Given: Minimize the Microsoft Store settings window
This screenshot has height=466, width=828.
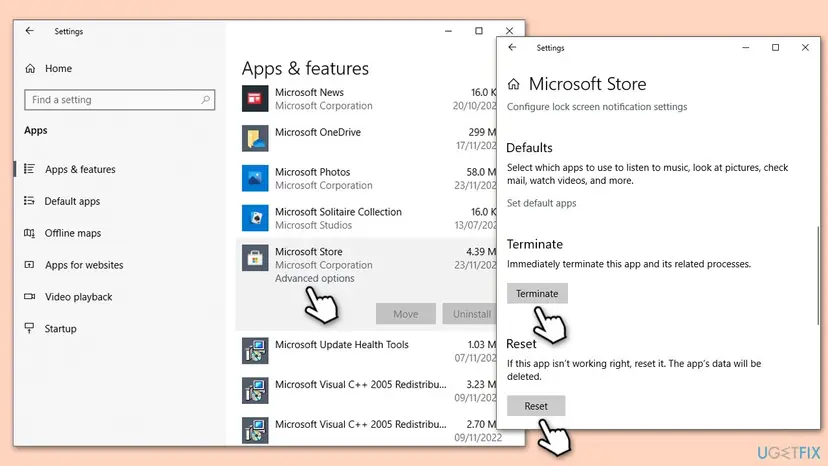Looking at the screenshot, I should (x=746, y=48).
